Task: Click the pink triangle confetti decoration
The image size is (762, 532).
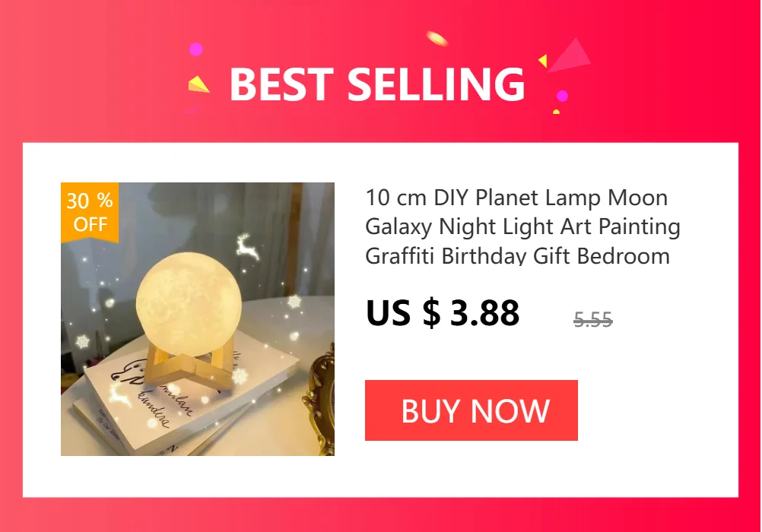Action: pos(569,55)
